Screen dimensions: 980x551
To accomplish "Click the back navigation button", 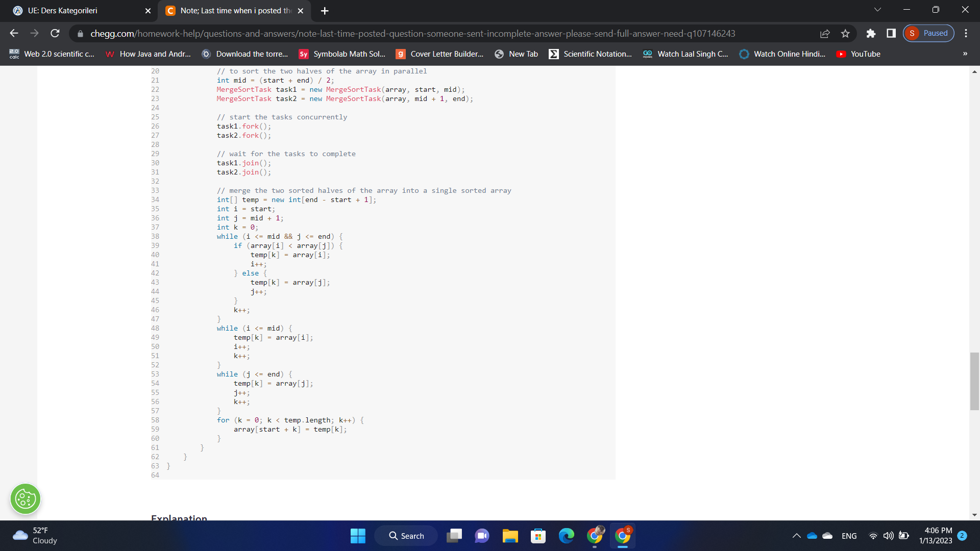I will [x=14, y=33].
